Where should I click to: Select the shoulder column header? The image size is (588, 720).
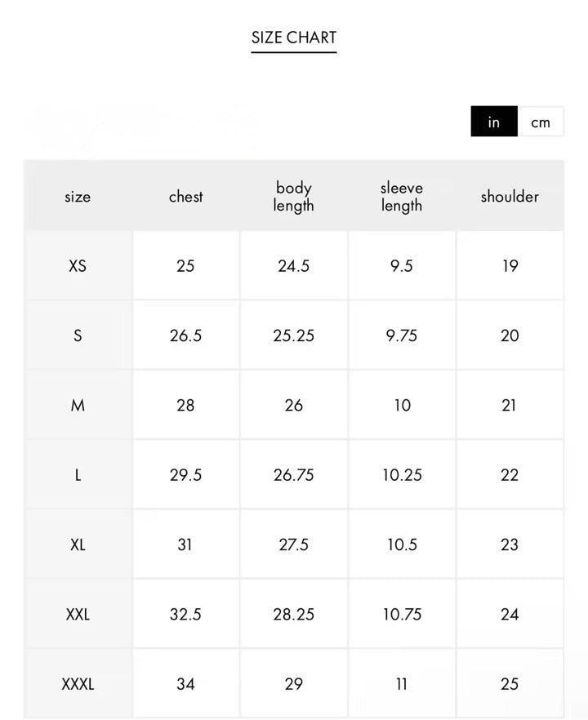coord(510,197)
